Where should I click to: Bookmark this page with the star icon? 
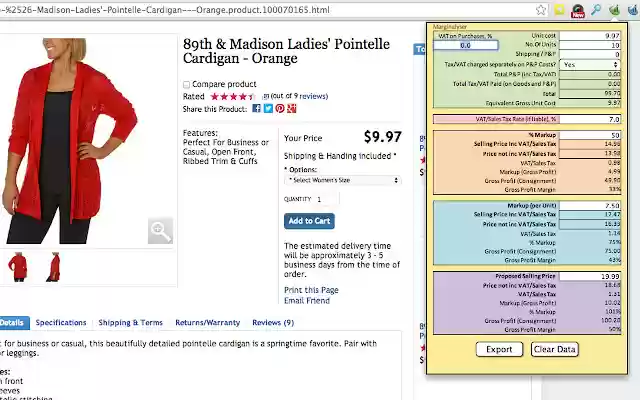(x=540, y=10)
